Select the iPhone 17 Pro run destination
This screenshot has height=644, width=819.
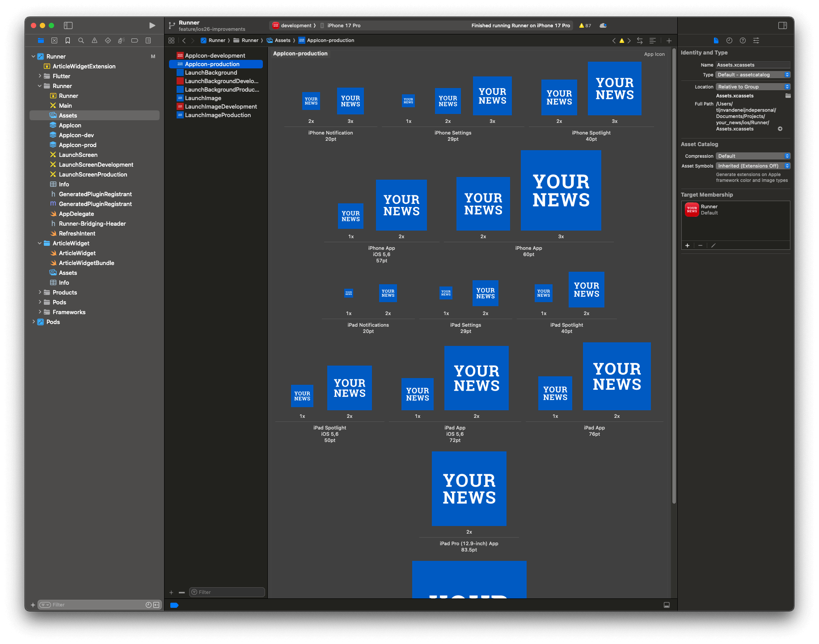click(x=343, y=25)
